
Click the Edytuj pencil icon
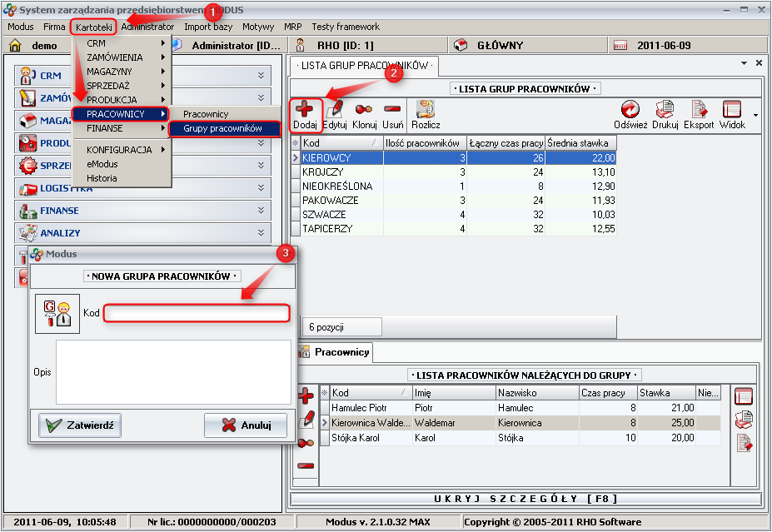335,115
